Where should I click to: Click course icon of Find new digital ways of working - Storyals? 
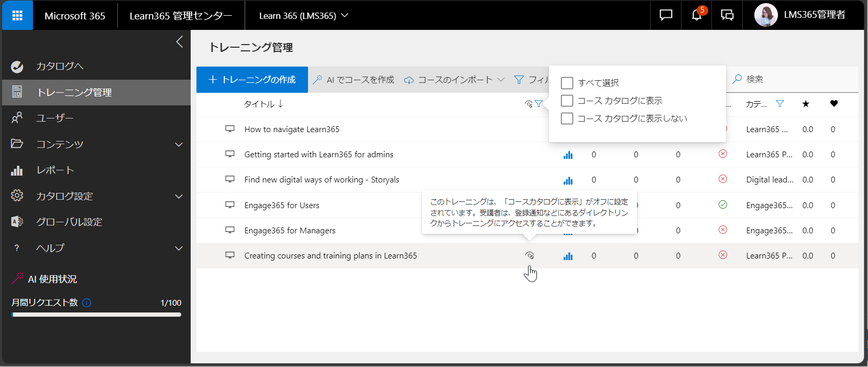click(x=230, y=179)
